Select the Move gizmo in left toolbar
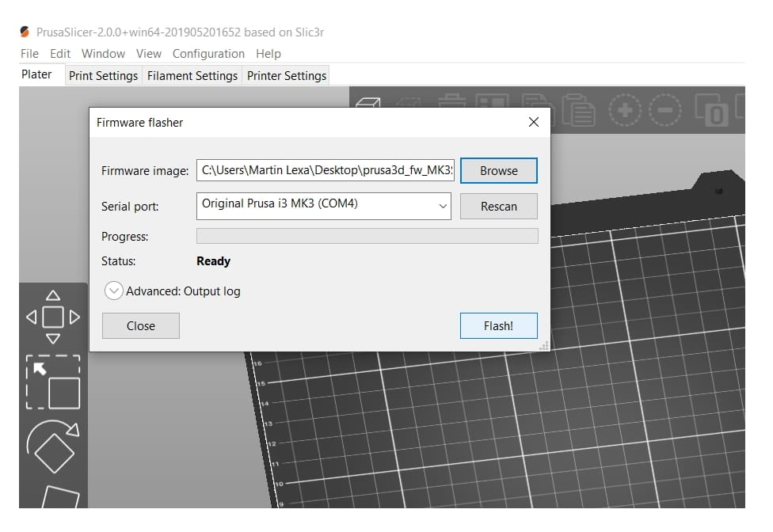This screenshot has width=773, height=532. pos(53,317)
